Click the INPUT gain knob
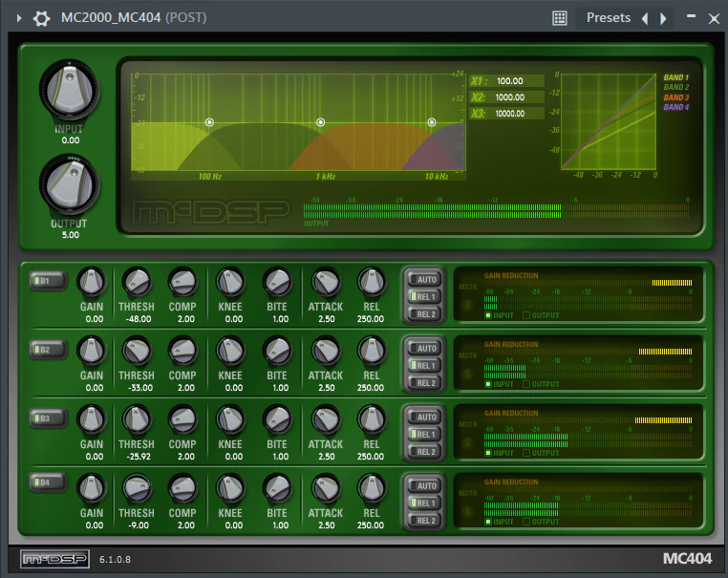The height and width of the screenshot is (578, 728). point(69,90)
